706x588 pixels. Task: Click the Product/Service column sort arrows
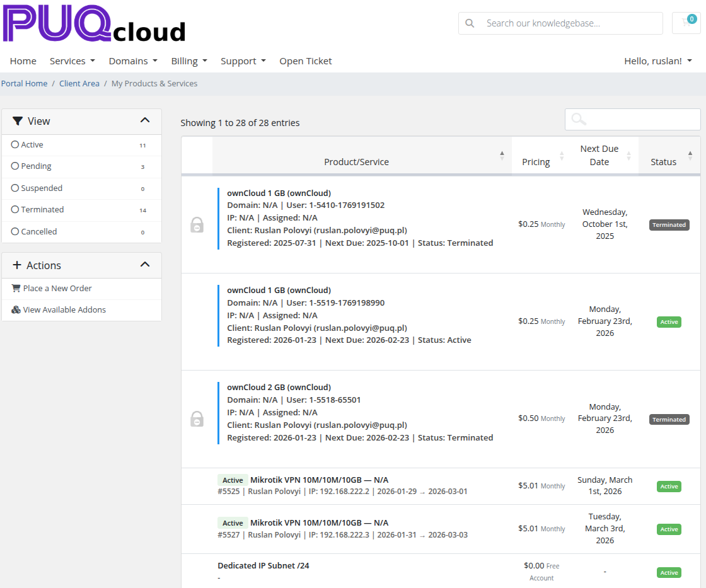502,155
